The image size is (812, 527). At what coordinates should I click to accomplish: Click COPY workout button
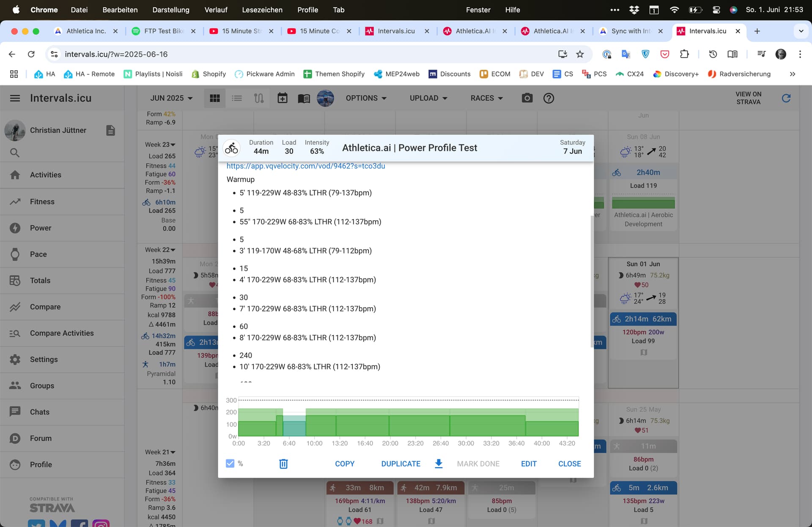click(345, 464)
